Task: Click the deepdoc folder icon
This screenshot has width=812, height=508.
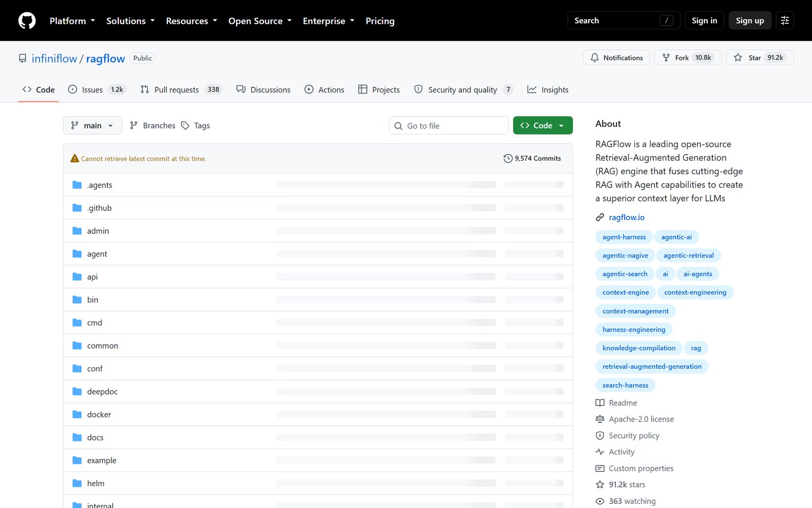Action: tap(77, 392)
